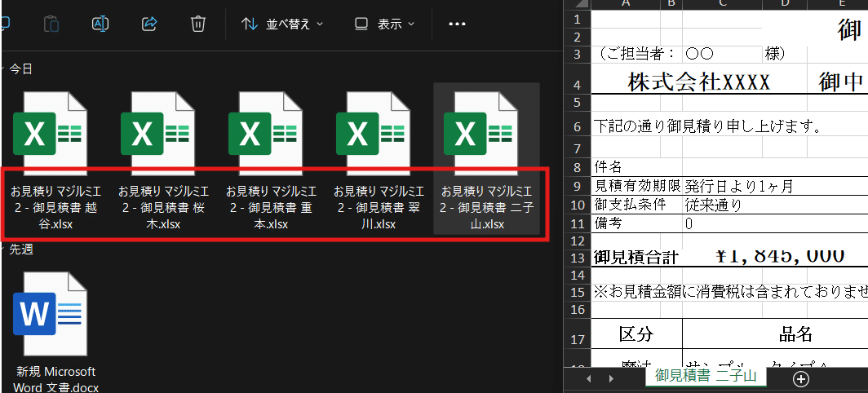This screenshot has width=868, height=393.
Task: Click the 見積有効期限 cell
Action: [x=636, y=185]
